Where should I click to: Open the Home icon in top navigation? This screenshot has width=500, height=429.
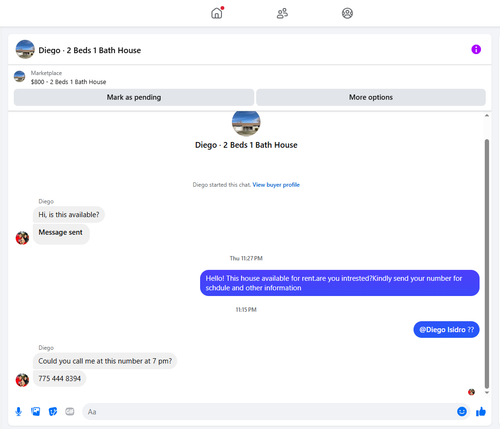pyautogui.click(x=217, y=13)
